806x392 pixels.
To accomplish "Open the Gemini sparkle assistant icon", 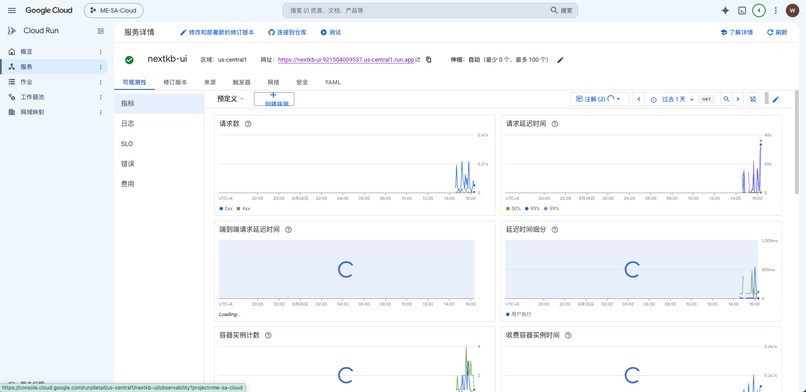I will pyautogui.click(x=725, y=10).
